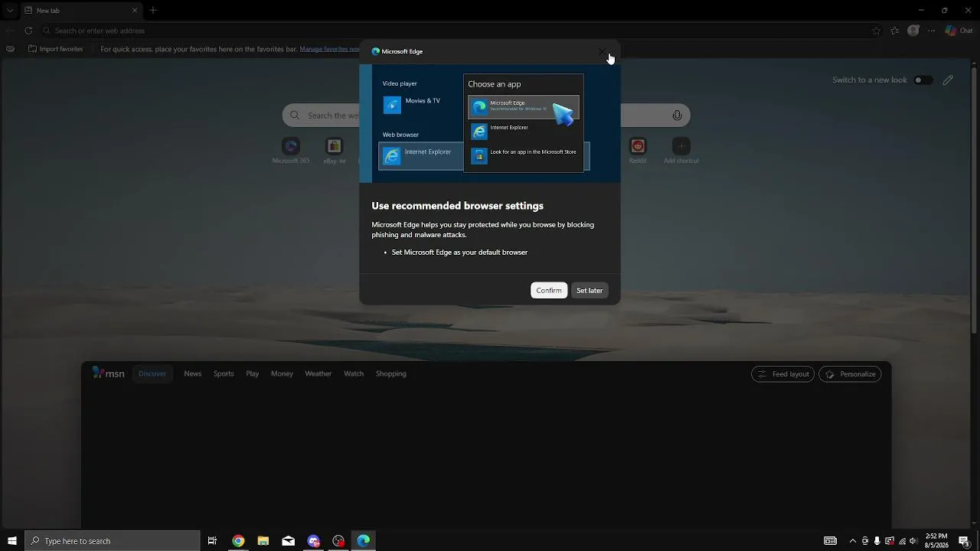Start a voice search with the microphone
980x551 pixels.
pos(677,116)
